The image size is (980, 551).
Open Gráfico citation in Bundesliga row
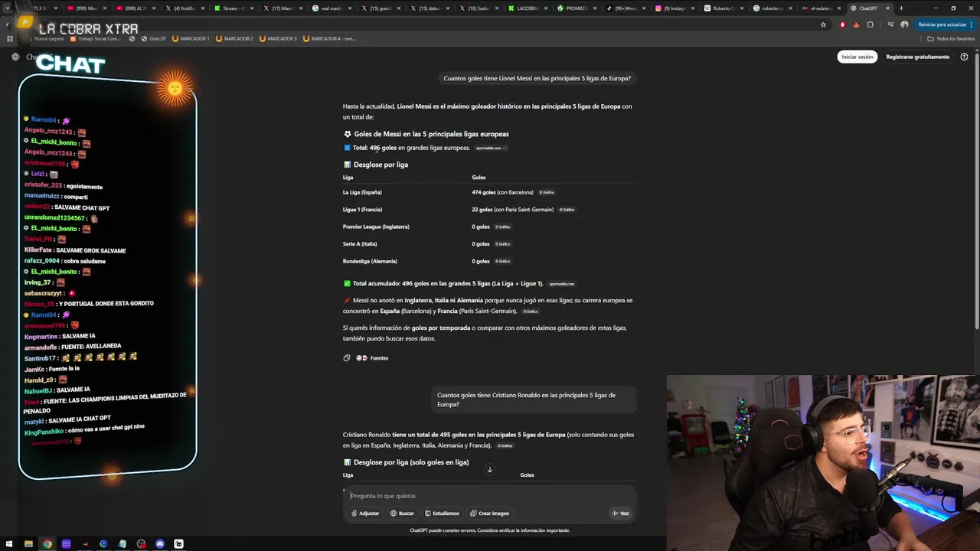(503, 262)
